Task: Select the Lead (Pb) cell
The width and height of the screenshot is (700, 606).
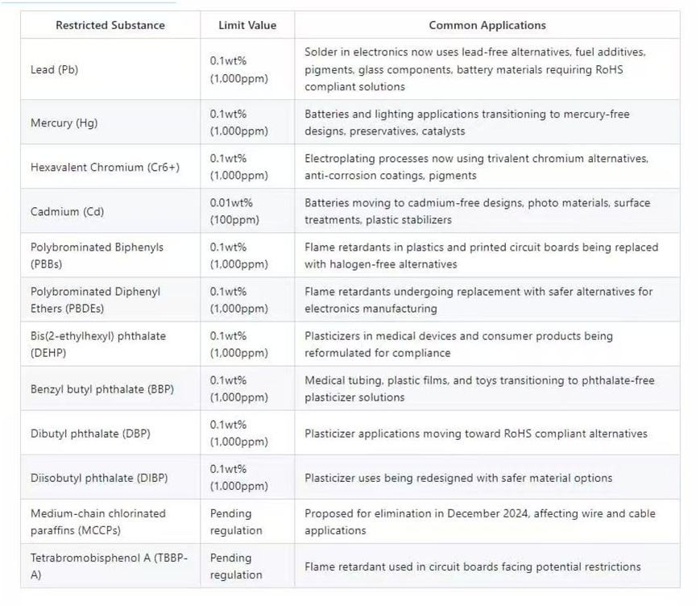Action: (x=54, y=69)
